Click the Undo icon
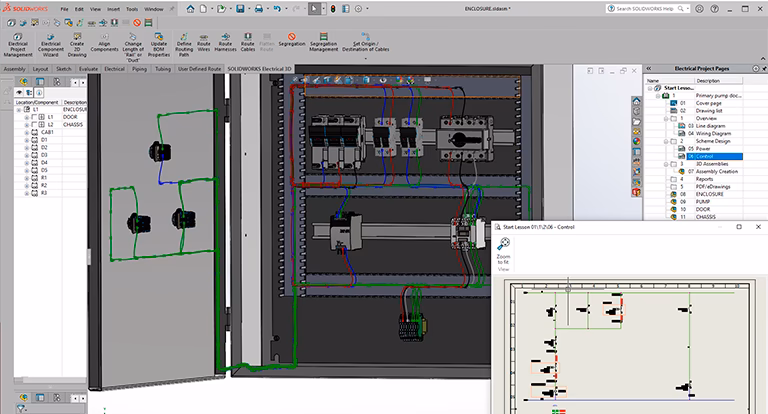The width and height of the screenshot is (768, 414). [x=277, y=9]
